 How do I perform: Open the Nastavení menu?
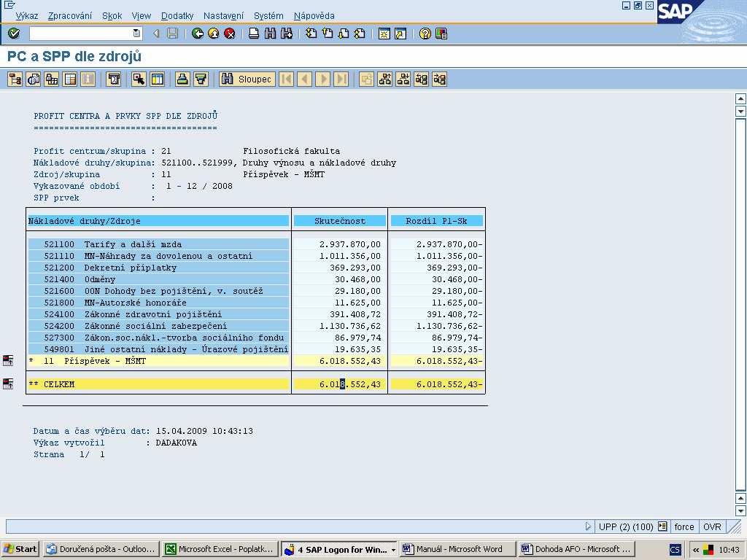pos(223,16)
